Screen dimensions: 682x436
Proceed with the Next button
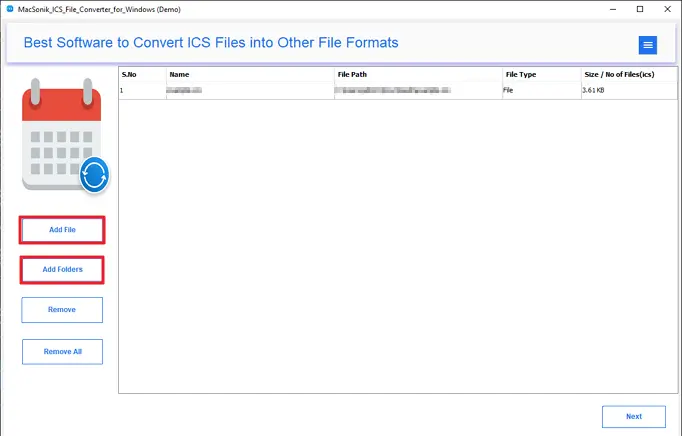(634, 417)
